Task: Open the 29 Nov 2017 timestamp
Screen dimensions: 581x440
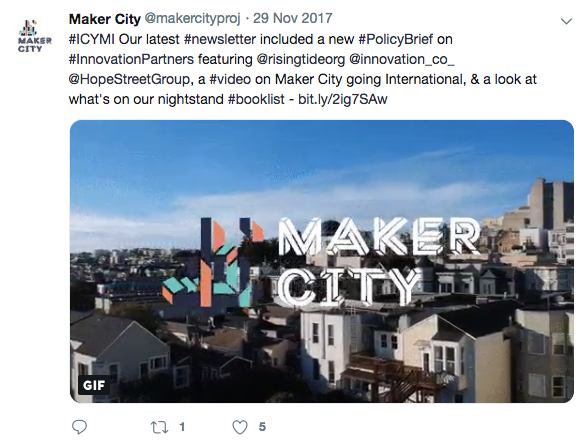Action: coord(292,19)
